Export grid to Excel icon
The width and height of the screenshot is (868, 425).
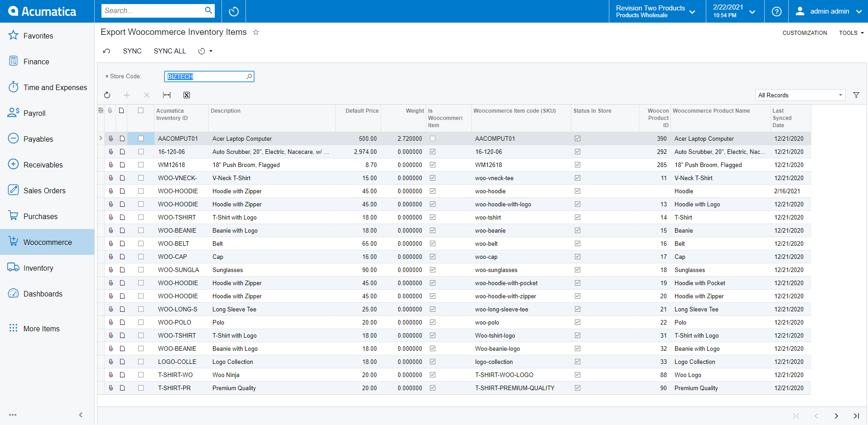tap(187, 95)
